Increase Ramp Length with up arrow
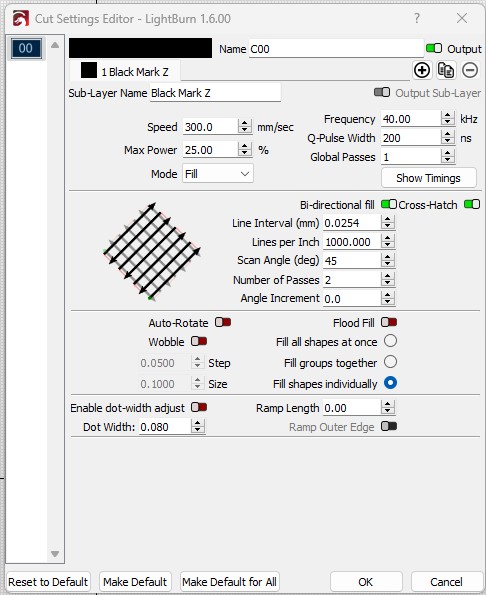486x595 pixels. [x=387, y=404]
